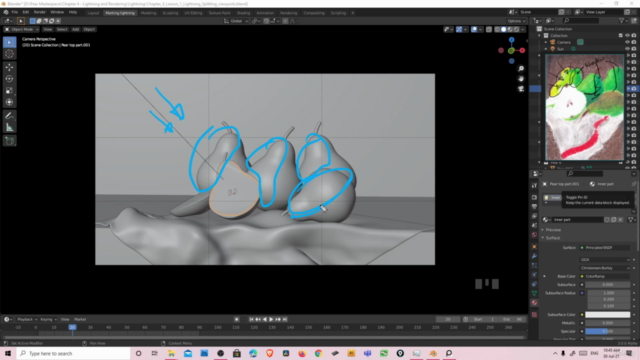The width and height of the screenshot is (640, 360).
Task: Switch to the UV Editing workspace tab
Action: 193,13
